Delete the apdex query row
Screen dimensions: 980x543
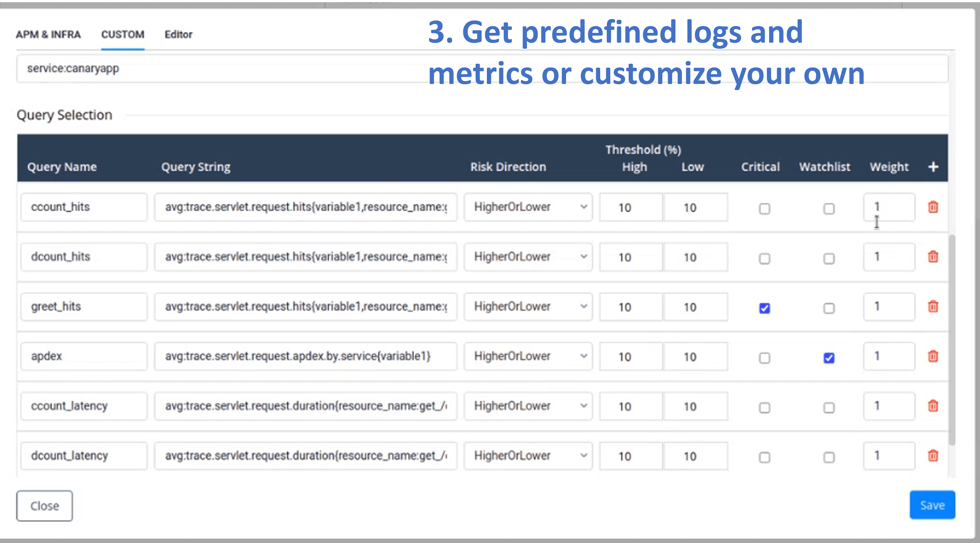point(933,356)
